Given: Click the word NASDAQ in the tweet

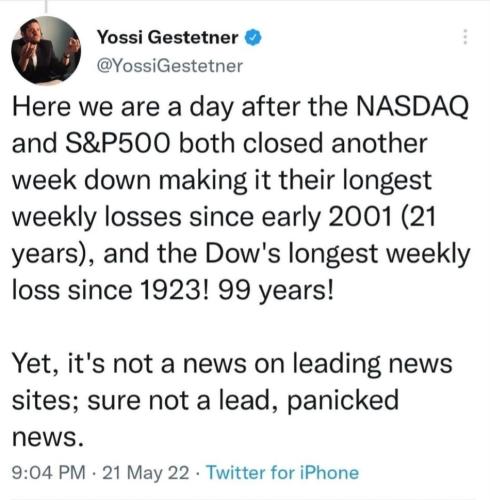Looking at the screenshot, I should [x=412, y=107].
